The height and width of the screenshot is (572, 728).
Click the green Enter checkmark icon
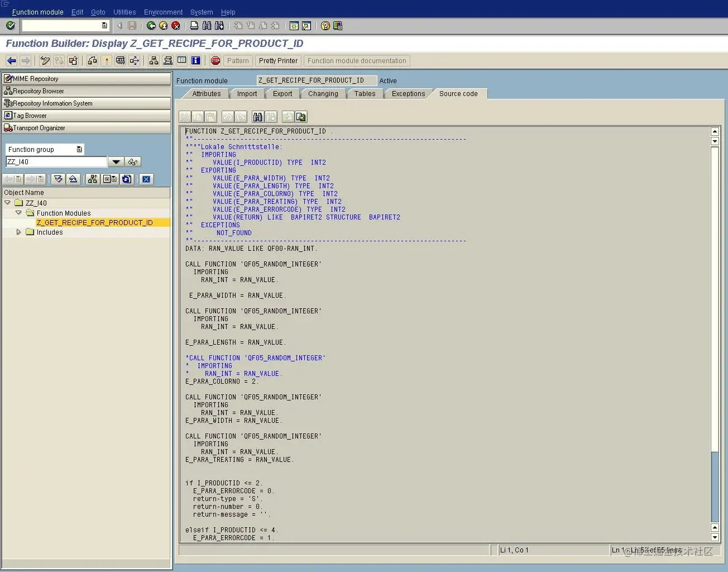click(x=10, y=26)
